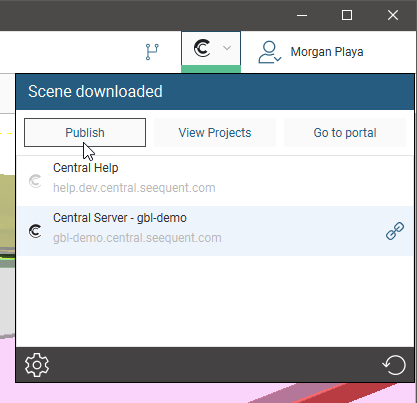Click the Morgan Playa user name
The width and height of the screenshot is (417, 403).
click(x=327, y=52)
